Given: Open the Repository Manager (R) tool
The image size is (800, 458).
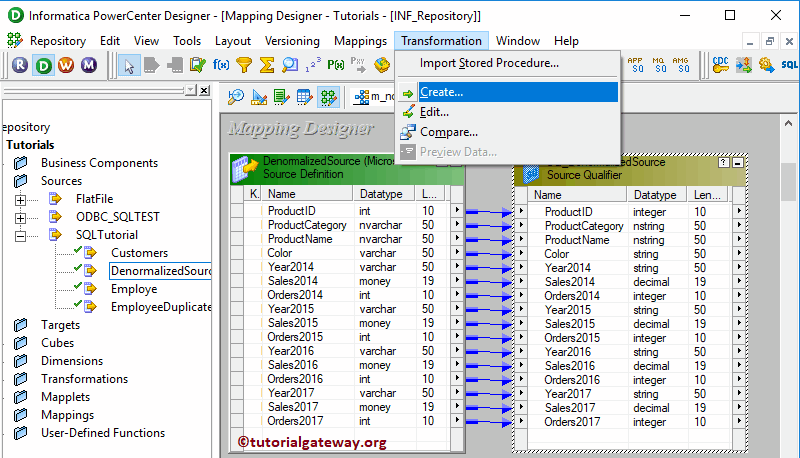Looking at the screenshot, I should 20,65.
